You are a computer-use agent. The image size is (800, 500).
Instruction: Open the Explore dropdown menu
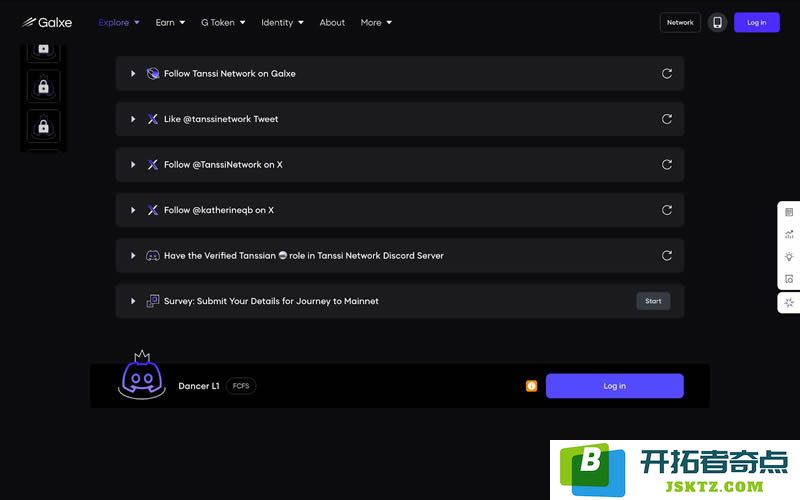(x=118, y=22)
